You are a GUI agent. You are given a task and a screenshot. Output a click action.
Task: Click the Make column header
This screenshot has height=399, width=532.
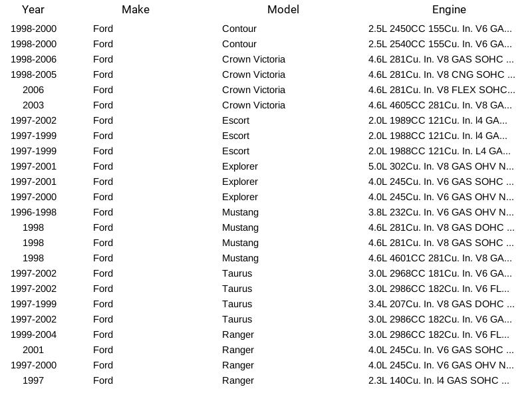coord(136,9)
